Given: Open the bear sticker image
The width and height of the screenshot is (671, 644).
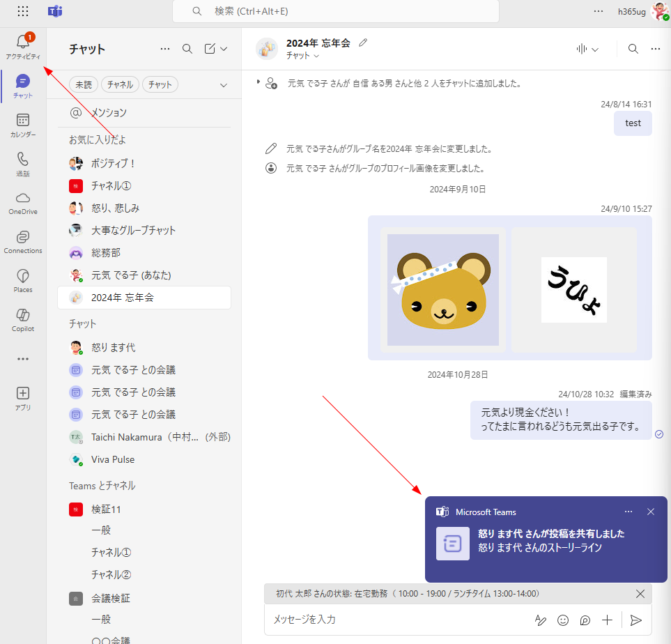Looking at the screenshot, I should point(443,289).
